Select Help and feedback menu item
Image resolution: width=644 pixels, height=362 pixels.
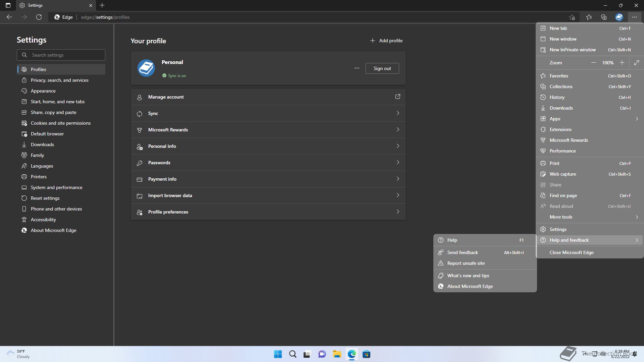589,240
